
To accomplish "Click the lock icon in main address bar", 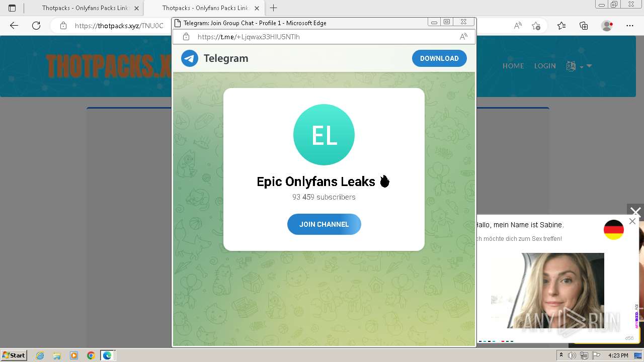I will click(x=63, y=26).
